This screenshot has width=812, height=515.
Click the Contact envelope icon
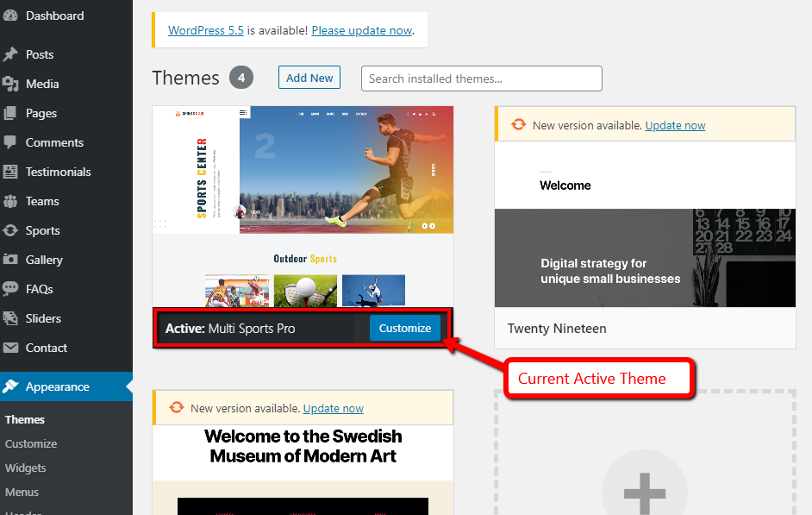[10, 348]
